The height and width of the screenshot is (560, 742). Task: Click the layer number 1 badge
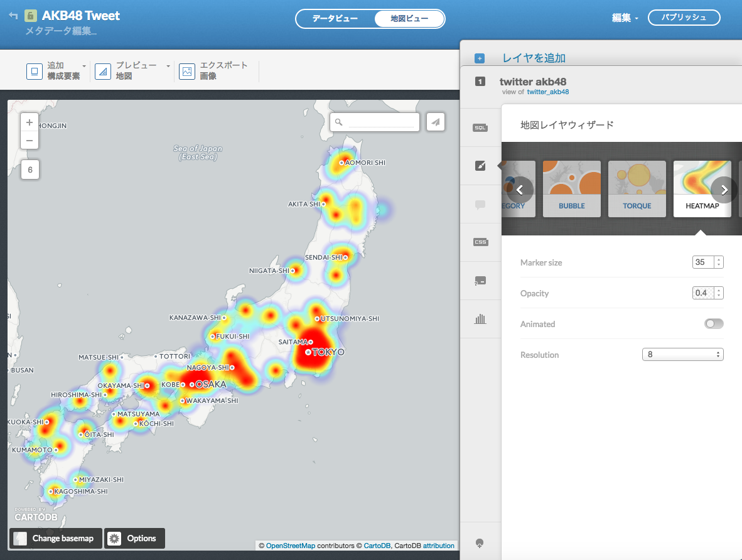coord(480,82)
